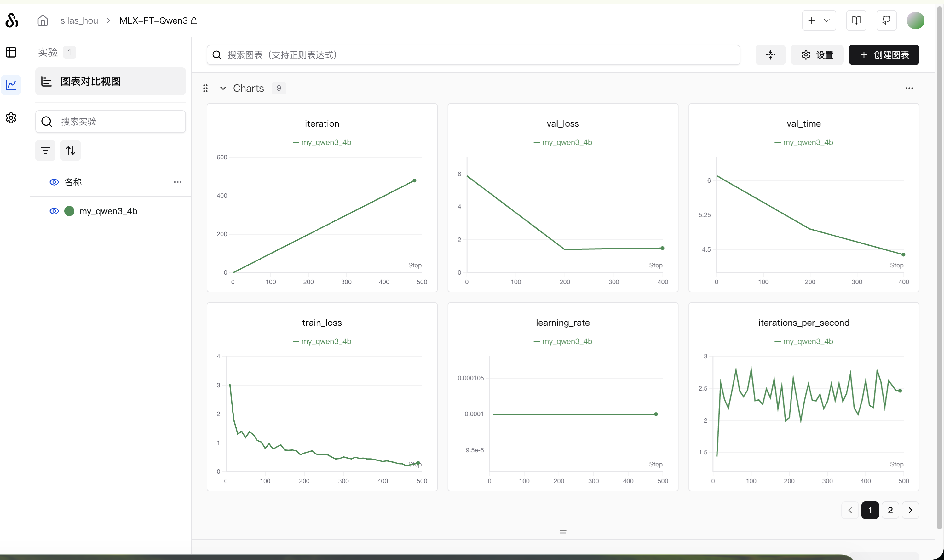Click the sort experiments arrows icon
This screenshot has width=944, height=560.
tap(71, 151)
